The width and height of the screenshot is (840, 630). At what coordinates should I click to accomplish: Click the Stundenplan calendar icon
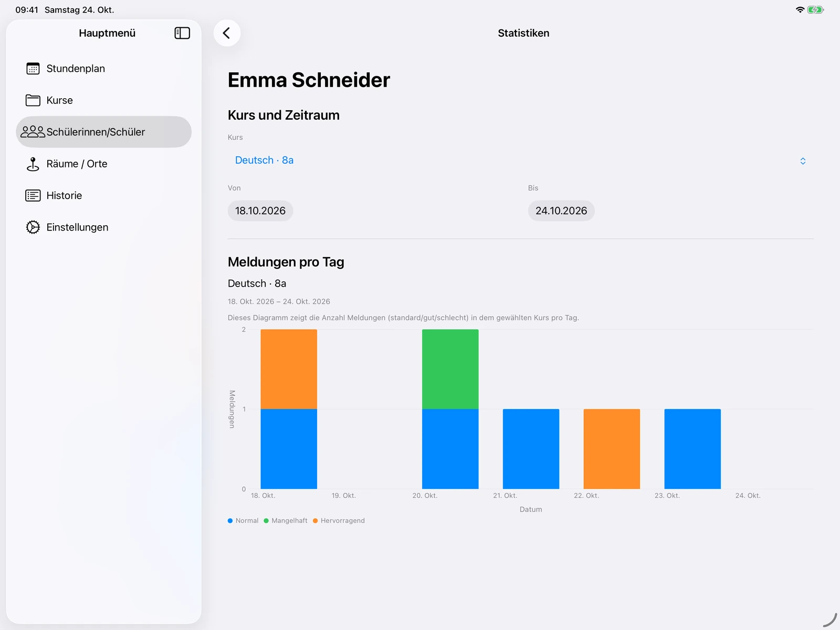(x=33, y=69)
